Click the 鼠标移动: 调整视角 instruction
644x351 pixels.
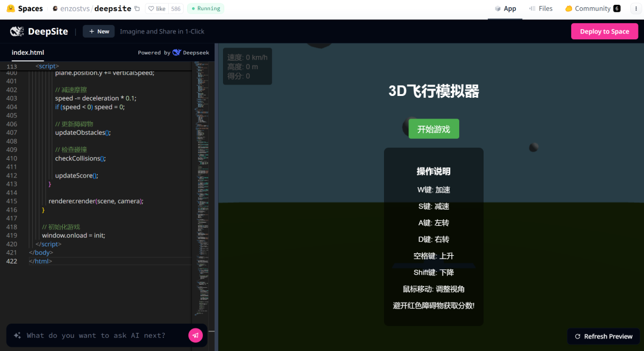pyautogui.click(x=434, y=289)
